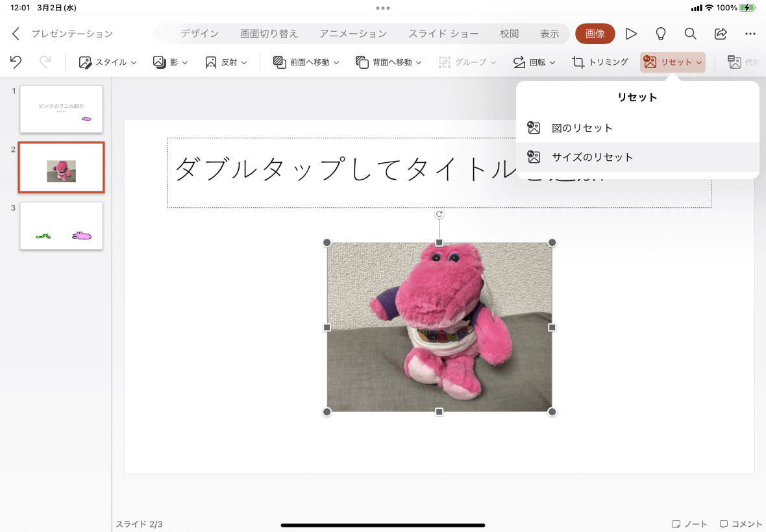The height and width of the screenshot is (532, 766).
Task: Tap the top-right corner resize handle
Action: 552,243
